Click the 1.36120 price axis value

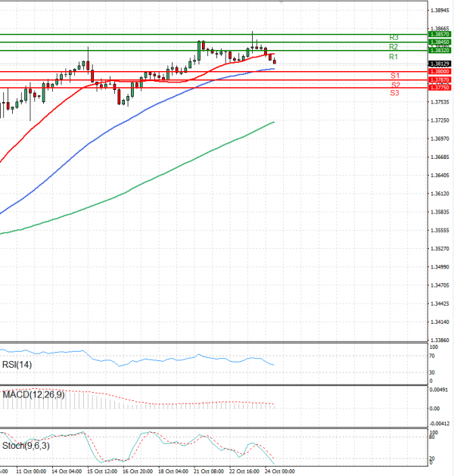point(440,194)
